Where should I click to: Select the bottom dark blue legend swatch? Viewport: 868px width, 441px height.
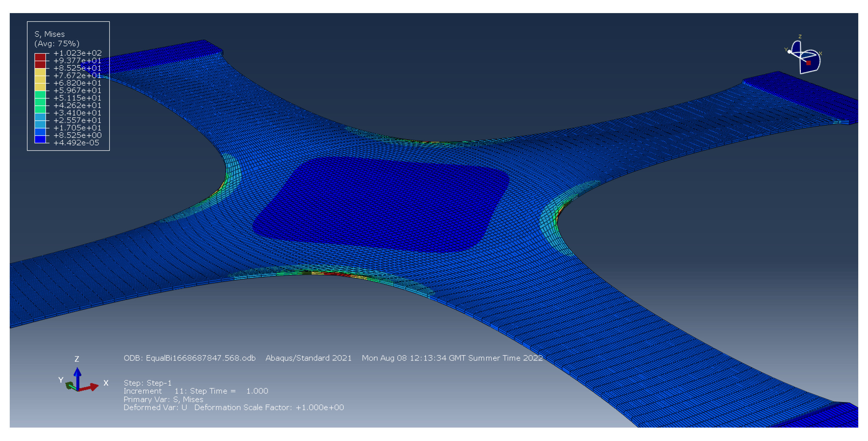click(x=40, y=139)
